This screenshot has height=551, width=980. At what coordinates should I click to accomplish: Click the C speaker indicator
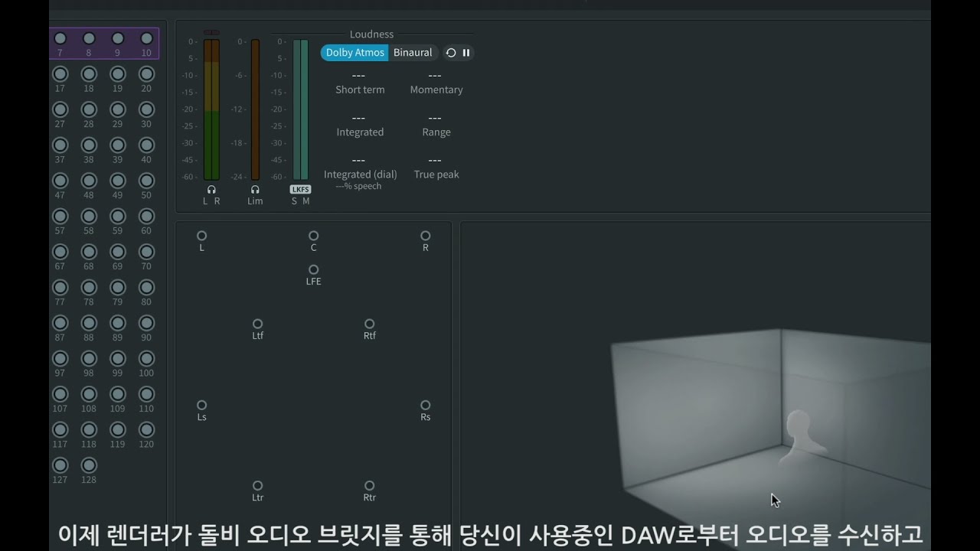point(313,236)
